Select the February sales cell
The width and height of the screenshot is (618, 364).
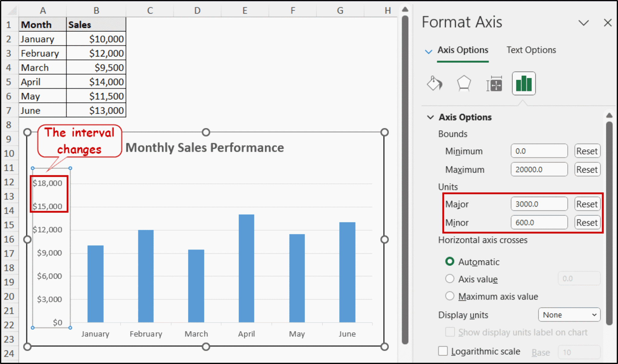(96, 53)
